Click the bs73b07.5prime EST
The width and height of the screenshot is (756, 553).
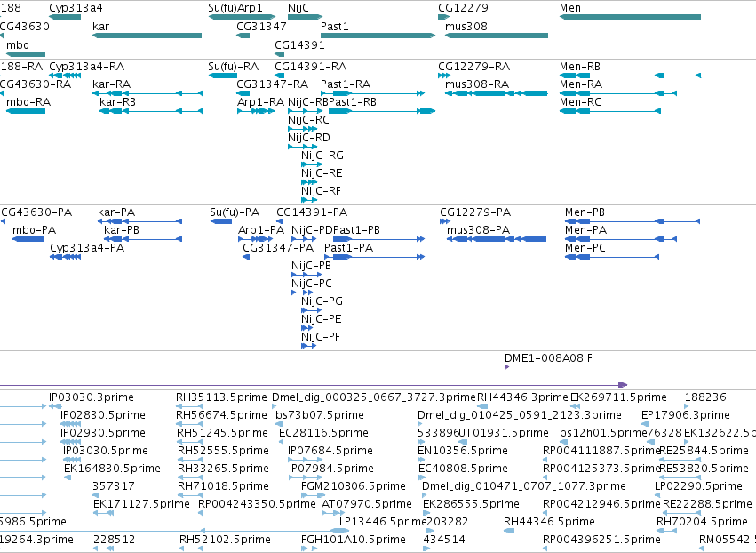click(x=279, y=424)
